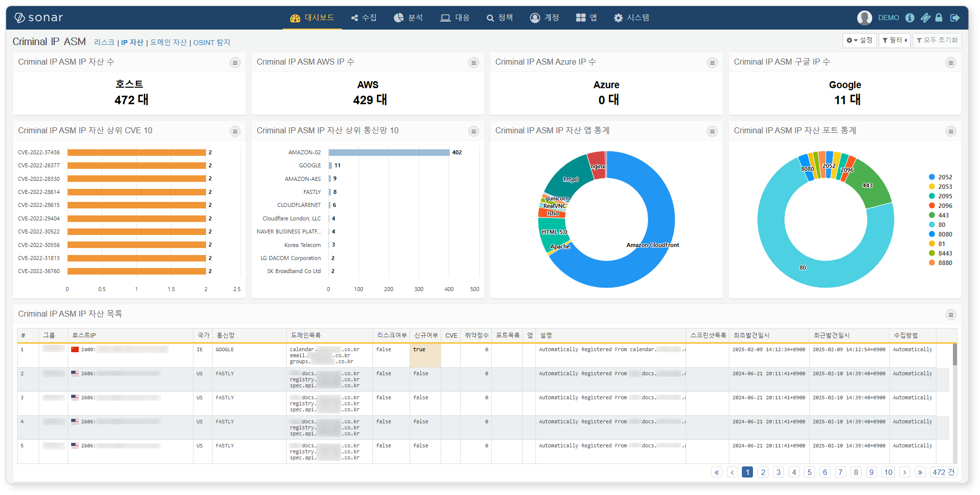
Task: Go to page 2
Action: click(x=763, y=472)
